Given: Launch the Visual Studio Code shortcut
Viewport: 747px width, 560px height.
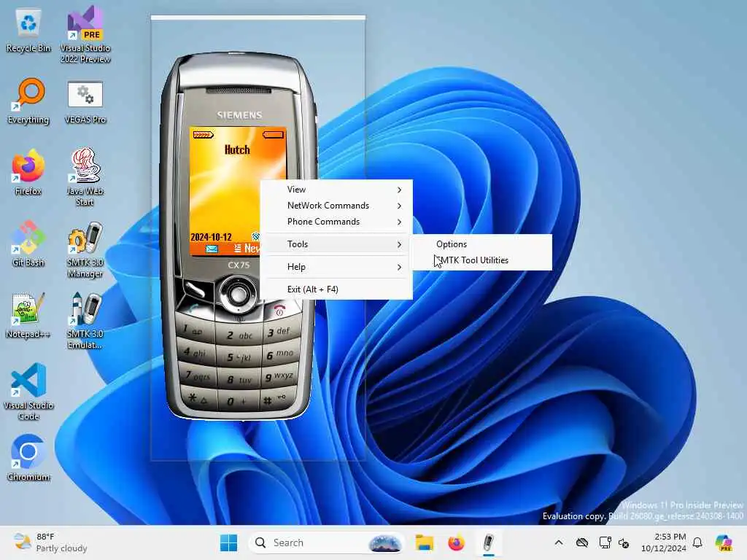Looking at the screenshot, I should (x=28, y=392).
